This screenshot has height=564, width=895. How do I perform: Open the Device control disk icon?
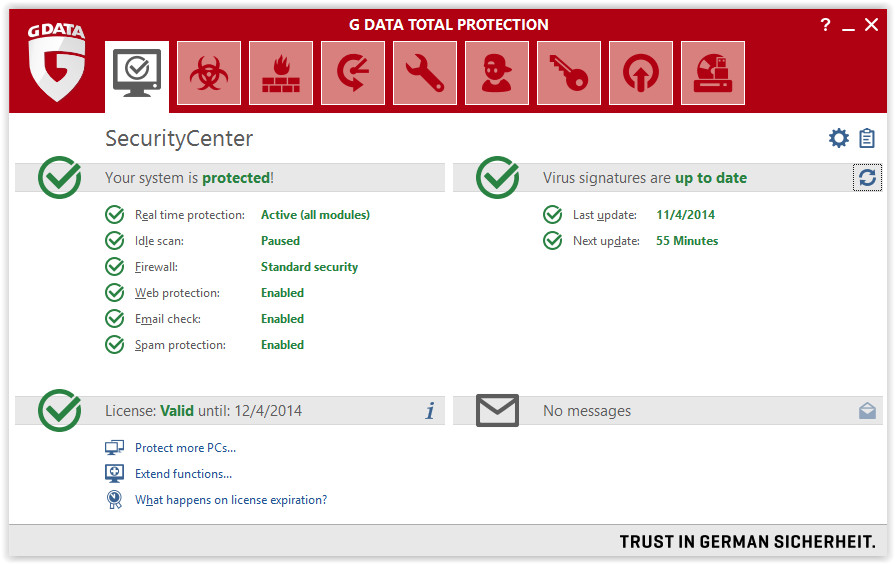(712, 73)
